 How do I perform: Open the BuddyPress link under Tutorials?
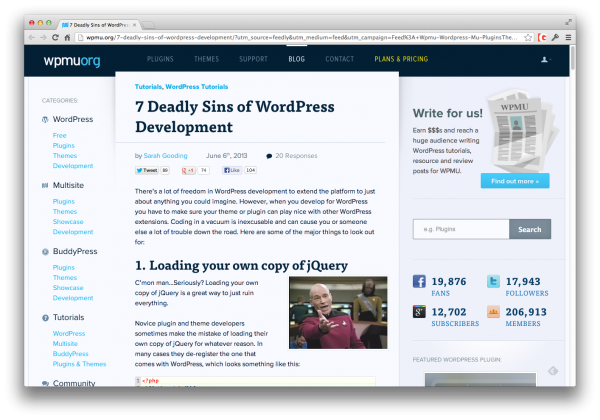coord(70,354)
